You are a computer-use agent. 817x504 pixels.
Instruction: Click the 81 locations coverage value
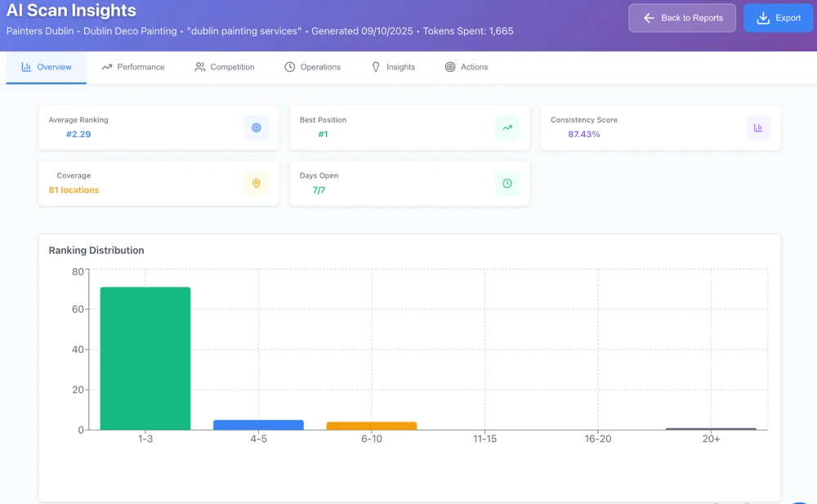pos(74,190)
